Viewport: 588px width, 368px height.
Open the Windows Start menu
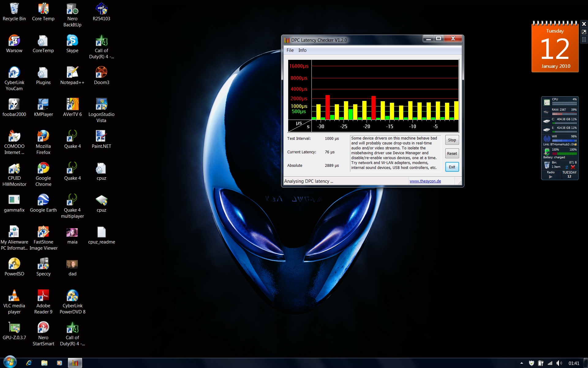[10, 362]
